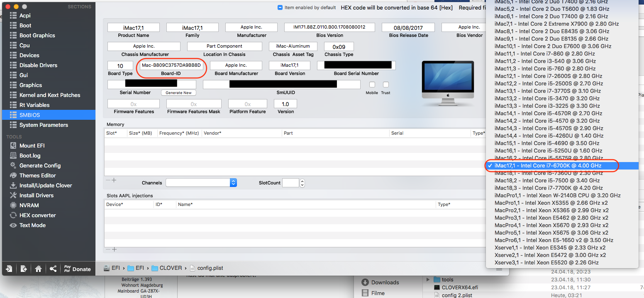Select MacPro5,1 Xeon X5675 model
The image size is (644, 298).
(x=562, y=233)
